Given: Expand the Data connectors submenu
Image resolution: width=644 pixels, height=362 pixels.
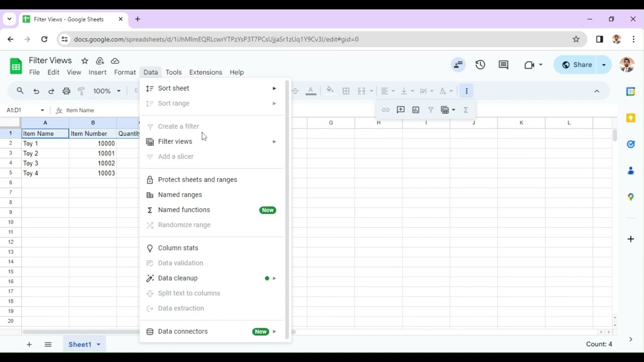Looking at the screenshot, I should 212,331.
